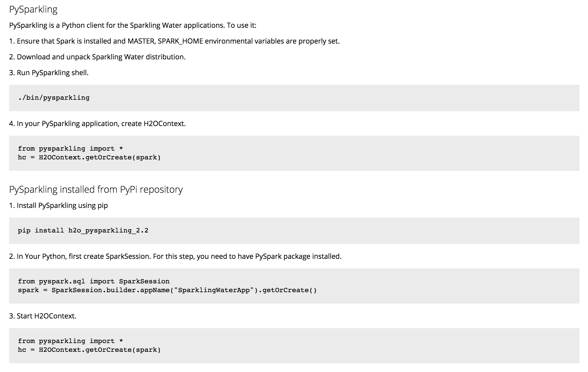Screen dimensions: 588x372
Task: Click the 'pip install h2o_pysparkling_2.2' command
Action: [83, 230]
